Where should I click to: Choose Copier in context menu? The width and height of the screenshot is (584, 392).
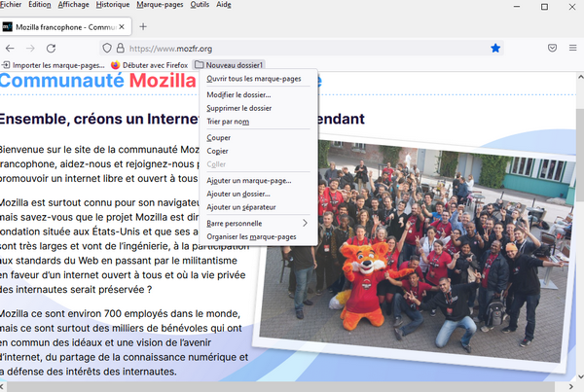tap(259, 151)
